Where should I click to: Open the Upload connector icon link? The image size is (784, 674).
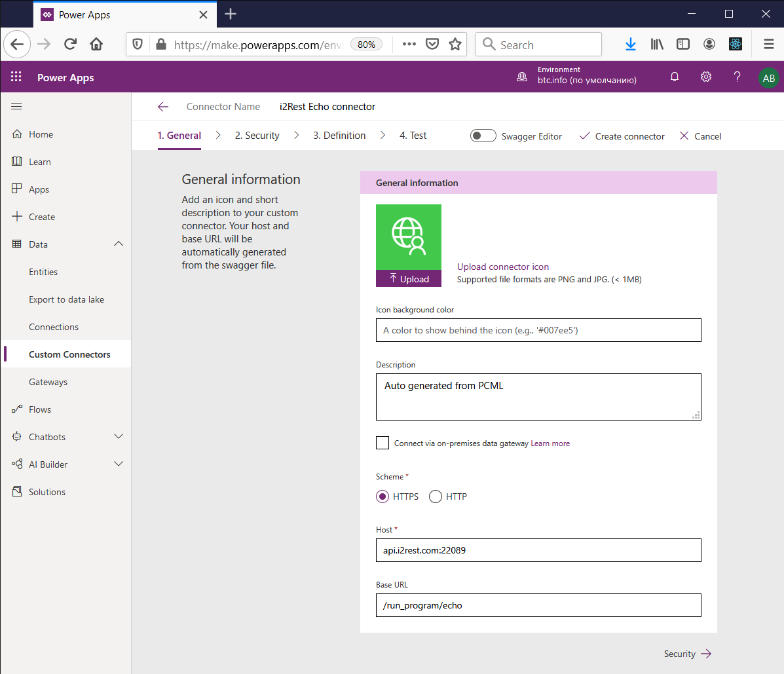pos(502,267)
